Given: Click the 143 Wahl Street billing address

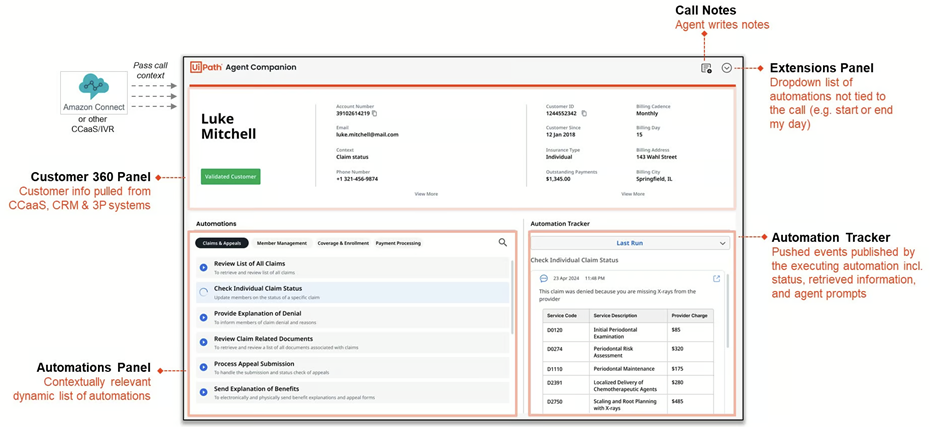Looking at the screenshot, I should (x=657, y=157).
